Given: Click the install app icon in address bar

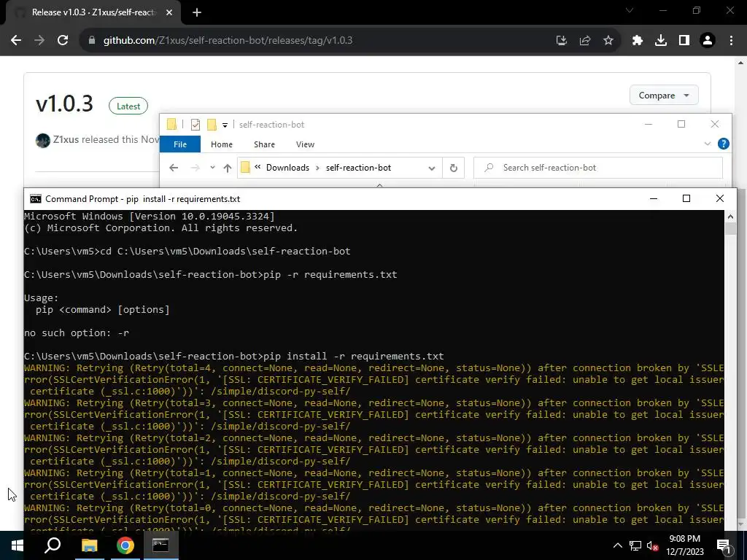Looking at the screenshot, I should click(x=562, y=41).
